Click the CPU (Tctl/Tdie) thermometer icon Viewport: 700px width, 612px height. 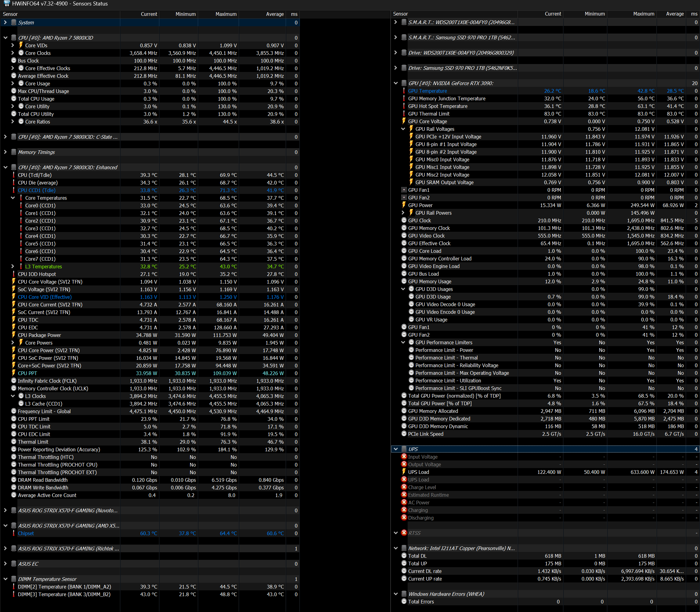[14, 175]
